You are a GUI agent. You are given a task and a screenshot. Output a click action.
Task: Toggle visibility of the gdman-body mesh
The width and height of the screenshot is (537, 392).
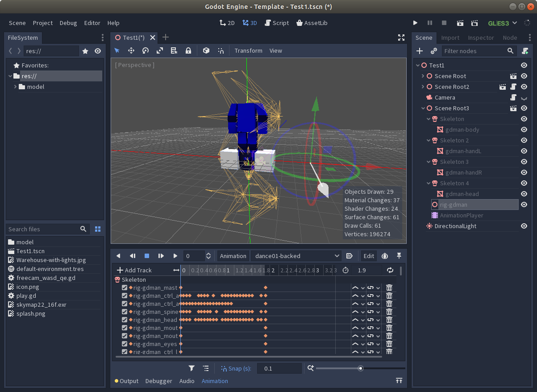coord(524,129)
